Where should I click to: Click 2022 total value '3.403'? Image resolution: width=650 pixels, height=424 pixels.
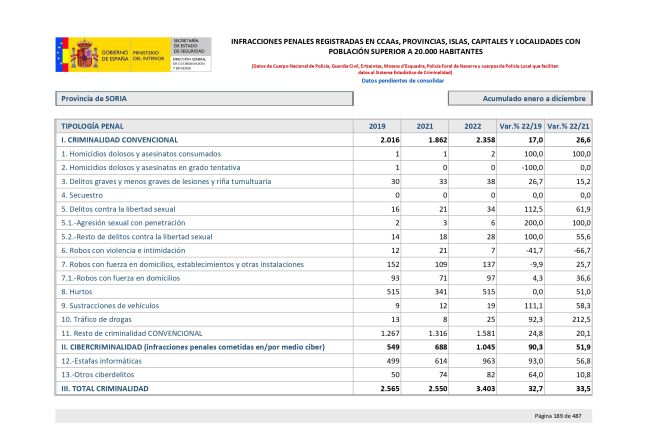(485, 389)
